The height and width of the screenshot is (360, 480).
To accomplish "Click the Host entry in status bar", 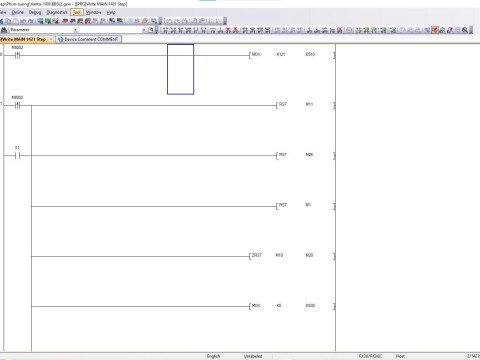I will pos(400,356).
